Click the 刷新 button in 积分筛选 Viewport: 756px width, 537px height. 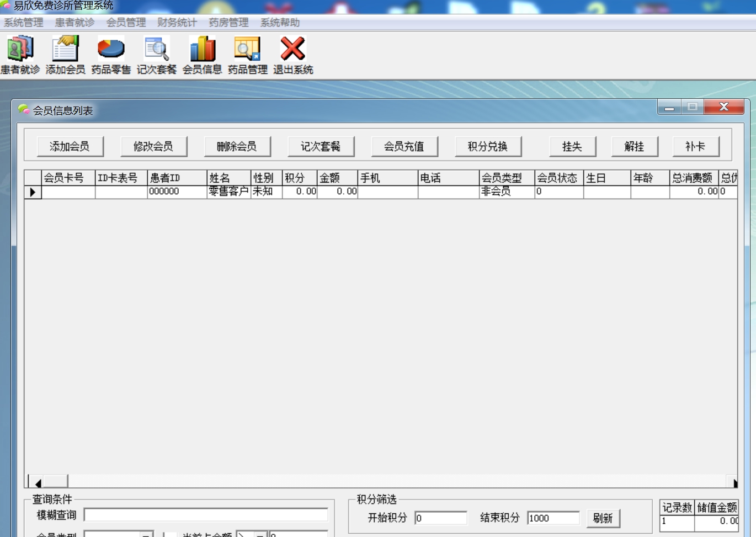[x=604, y=518]
